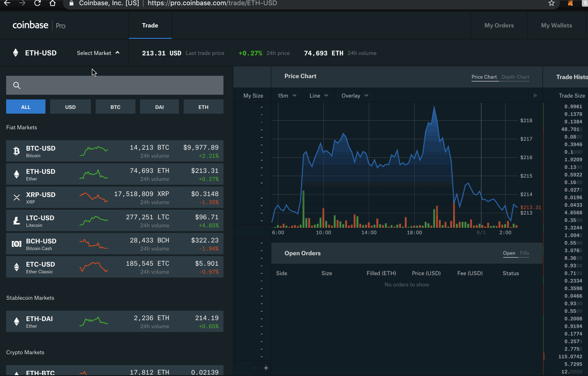Click the LTC-USD green sparkline chart

pyautogui.click(x=94, y=221)
